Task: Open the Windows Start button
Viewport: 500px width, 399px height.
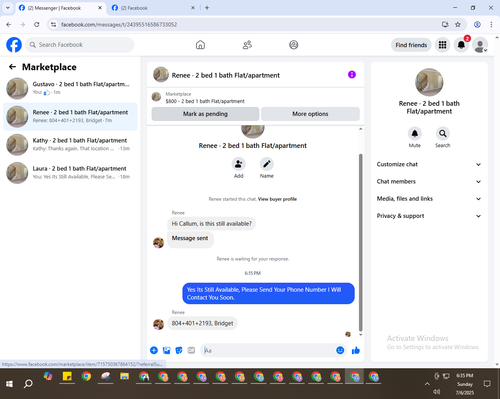Action: [x=9, y=384]
